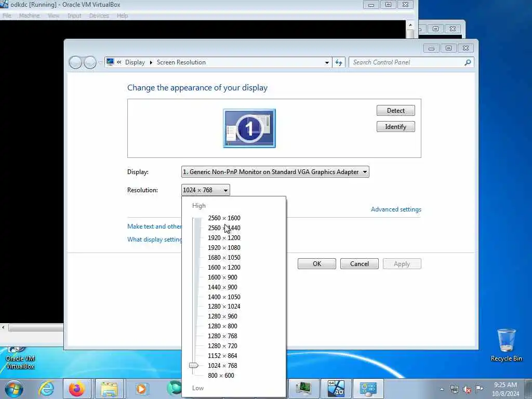
Task: Open Make text and other items link
Action: click(154, 227)
